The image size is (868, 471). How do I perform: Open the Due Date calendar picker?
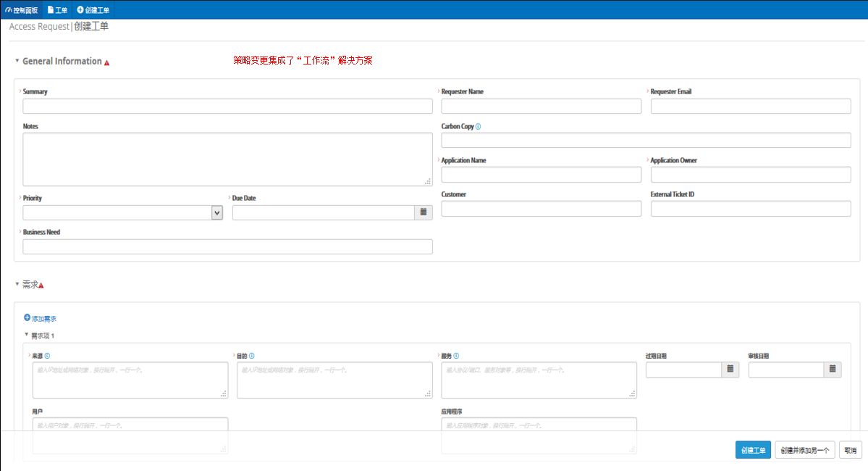[424, 212]
